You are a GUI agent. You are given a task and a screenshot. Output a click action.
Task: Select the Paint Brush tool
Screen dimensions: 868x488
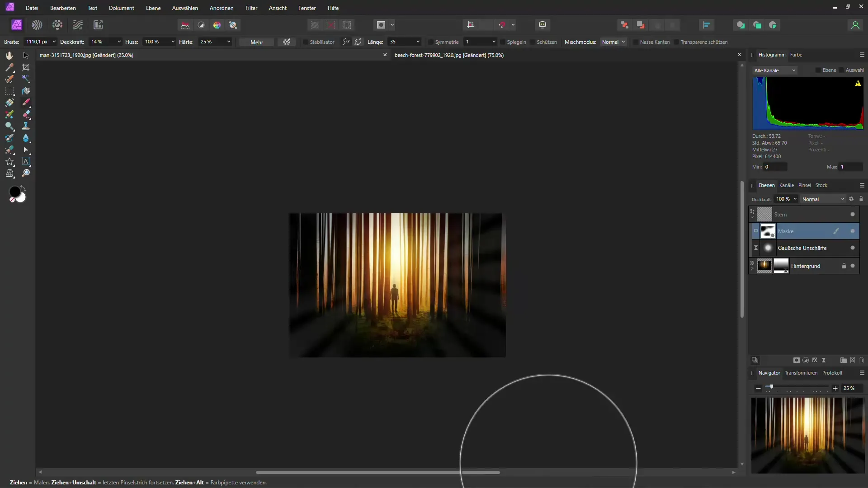click(26, 103)
